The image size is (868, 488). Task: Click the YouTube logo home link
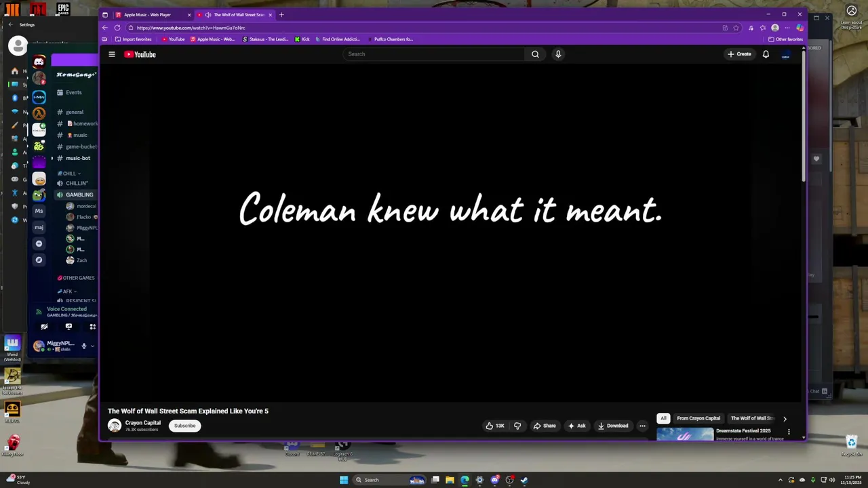pyautogui.click(x=140, y=54)
